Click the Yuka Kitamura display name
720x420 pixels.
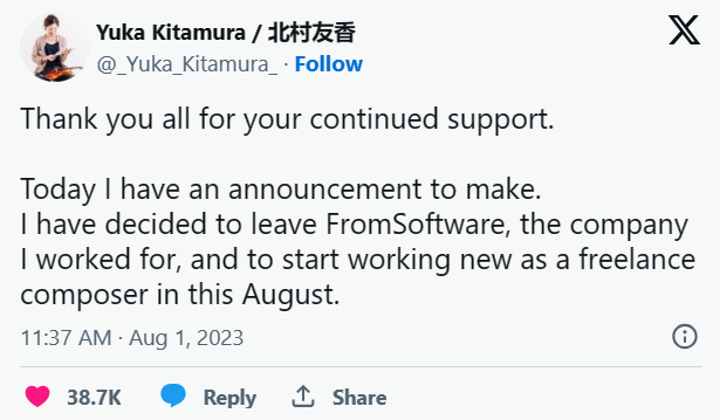point(166,33)
